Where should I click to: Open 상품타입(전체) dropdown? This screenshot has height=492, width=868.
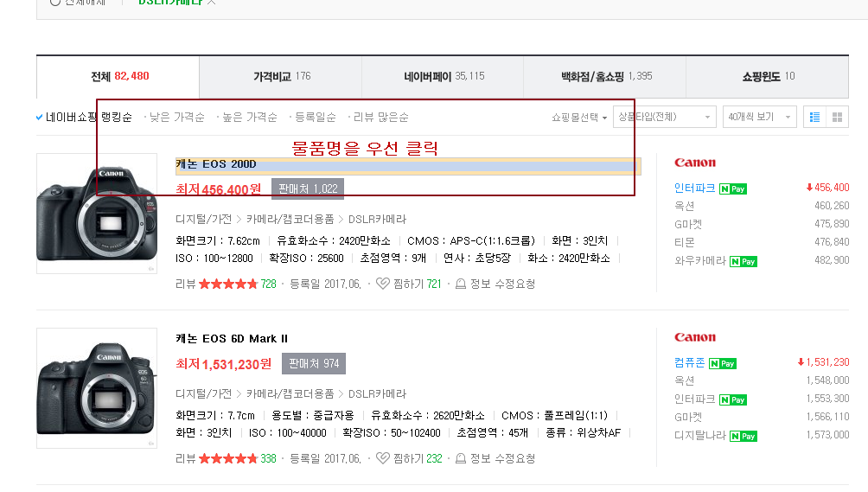(x=664, y=118)
